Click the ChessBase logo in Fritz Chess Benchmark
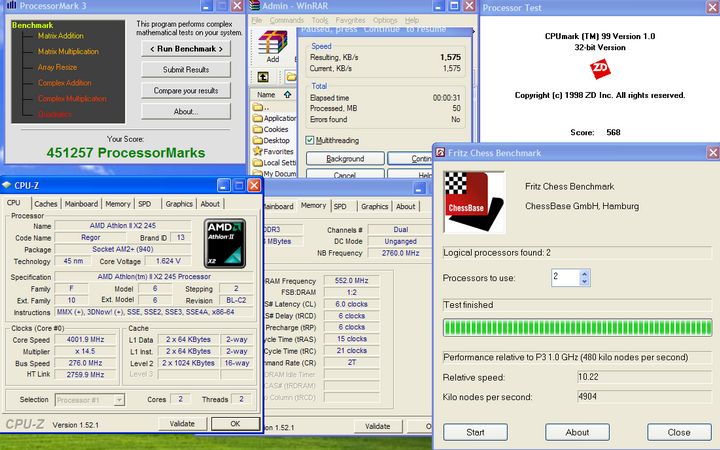 pos(474,202)
